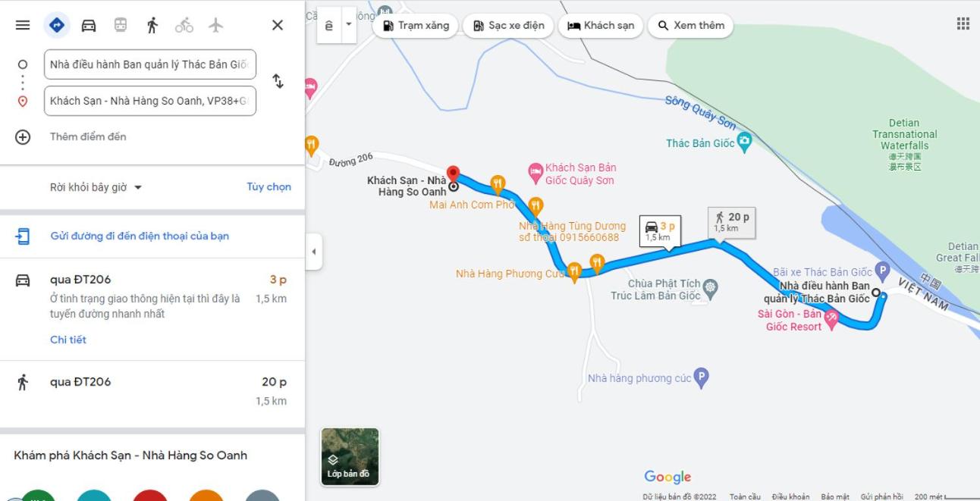980x501 pixels.
Task: Open the input language dropdown arrow
Action: tap(349, 24)
